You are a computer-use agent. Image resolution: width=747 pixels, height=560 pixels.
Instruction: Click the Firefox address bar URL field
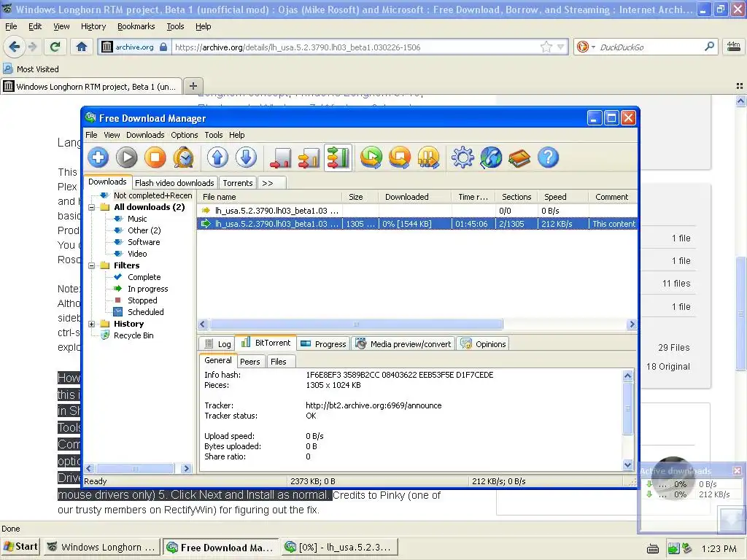coord(355,47)
